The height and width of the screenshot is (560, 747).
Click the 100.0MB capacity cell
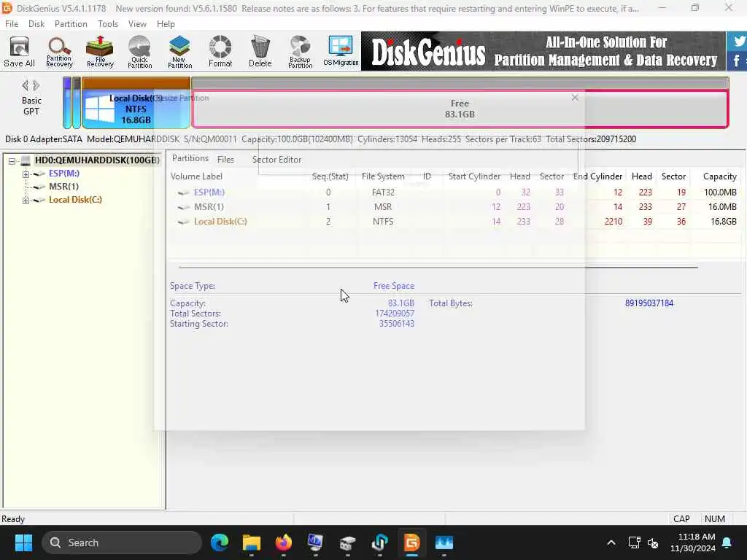coord(720,192)
